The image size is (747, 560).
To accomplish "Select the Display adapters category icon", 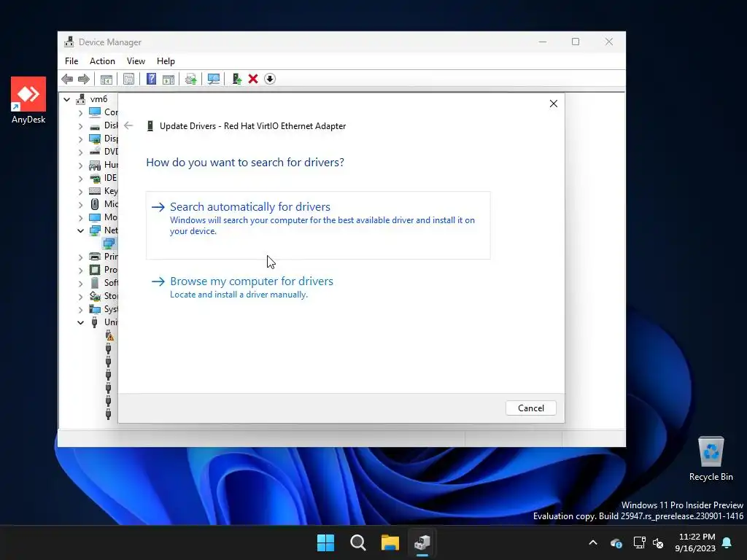I will (x=96, y=139).
